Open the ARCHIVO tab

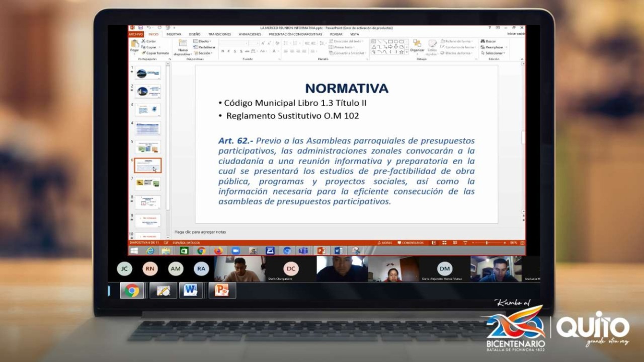pos(136,34)
